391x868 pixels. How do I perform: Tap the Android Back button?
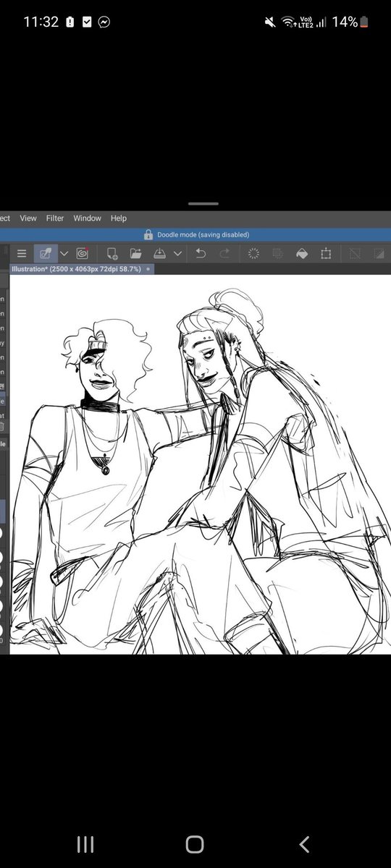point(304,844)
